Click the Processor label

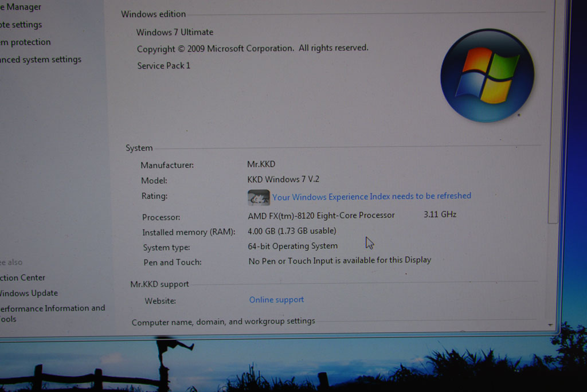tap(161, 217)
